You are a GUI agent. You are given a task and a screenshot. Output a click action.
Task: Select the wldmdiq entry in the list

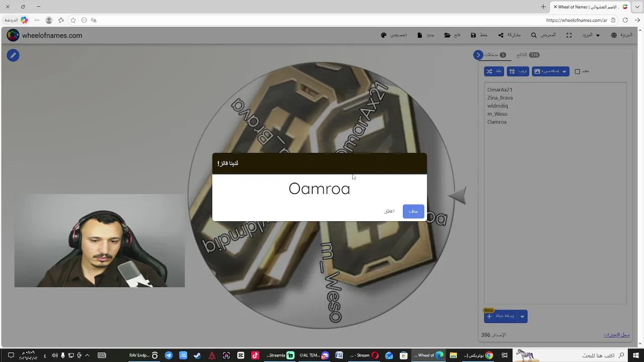(498, 106)
